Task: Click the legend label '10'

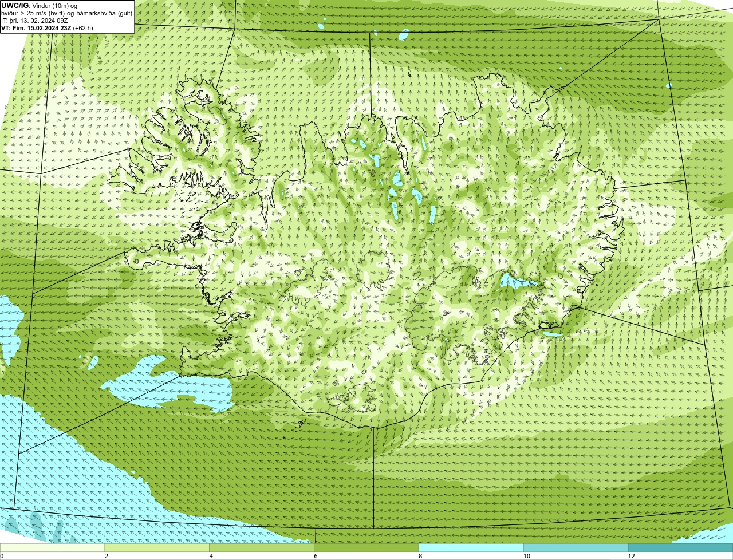Action: coord(526,556)
